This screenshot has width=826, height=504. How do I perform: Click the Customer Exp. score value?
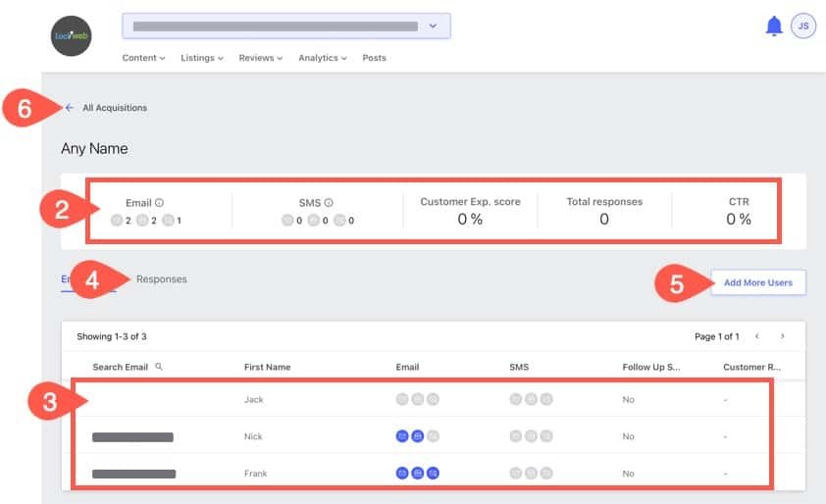pos(470,219)
